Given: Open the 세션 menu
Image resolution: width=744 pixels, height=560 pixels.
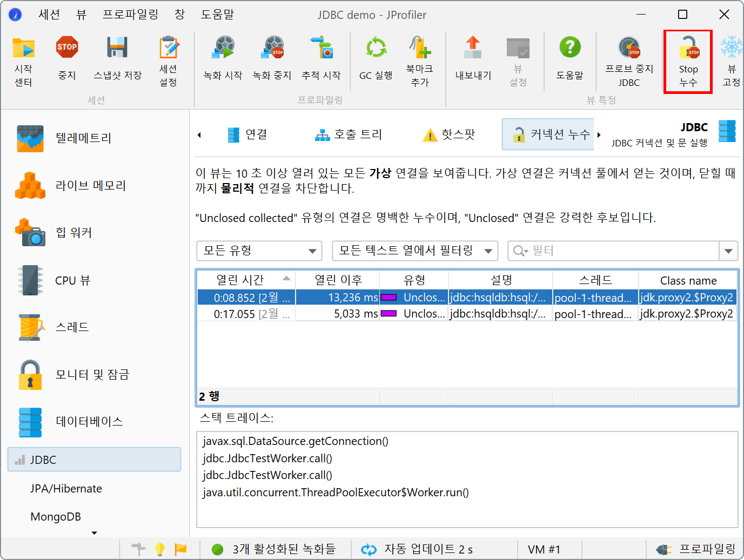Looking at the screenshot, I should point(49,15).
